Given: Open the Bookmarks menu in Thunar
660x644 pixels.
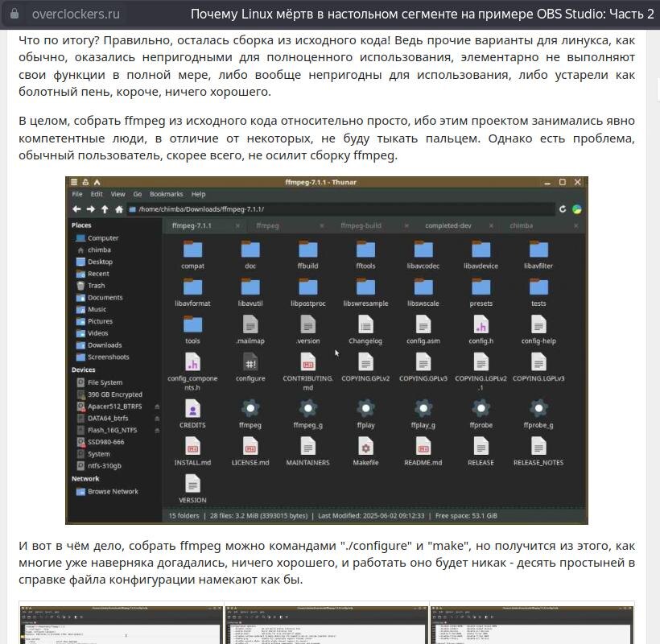Looking at the screenshot, I should click(167, 194).
